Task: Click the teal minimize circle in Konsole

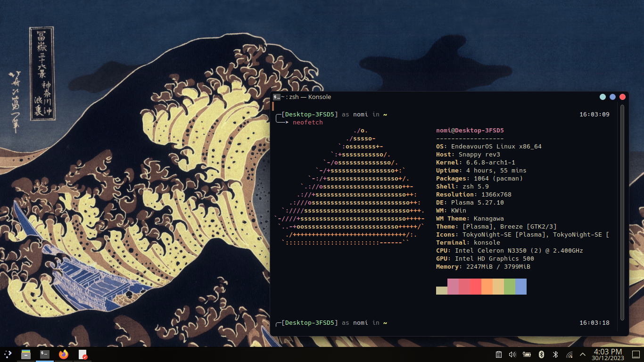Action: [603, 97]
